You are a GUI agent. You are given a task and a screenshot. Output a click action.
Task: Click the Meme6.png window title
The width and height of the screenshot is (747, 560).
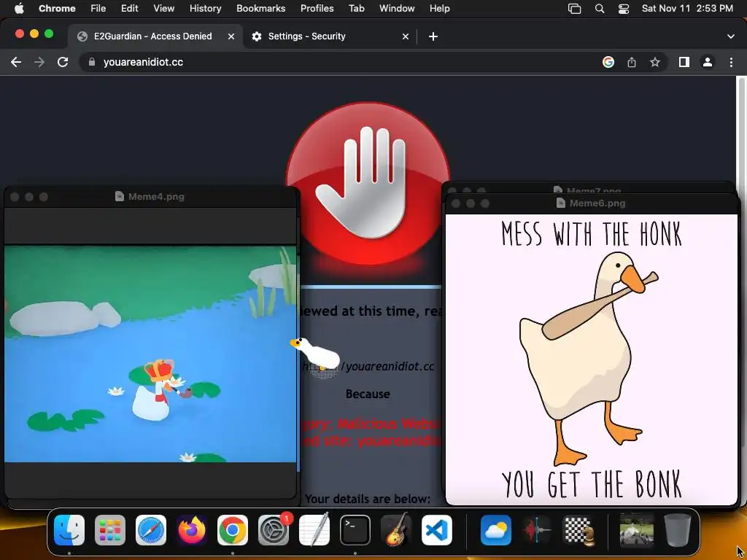click(x=597, y=203)
